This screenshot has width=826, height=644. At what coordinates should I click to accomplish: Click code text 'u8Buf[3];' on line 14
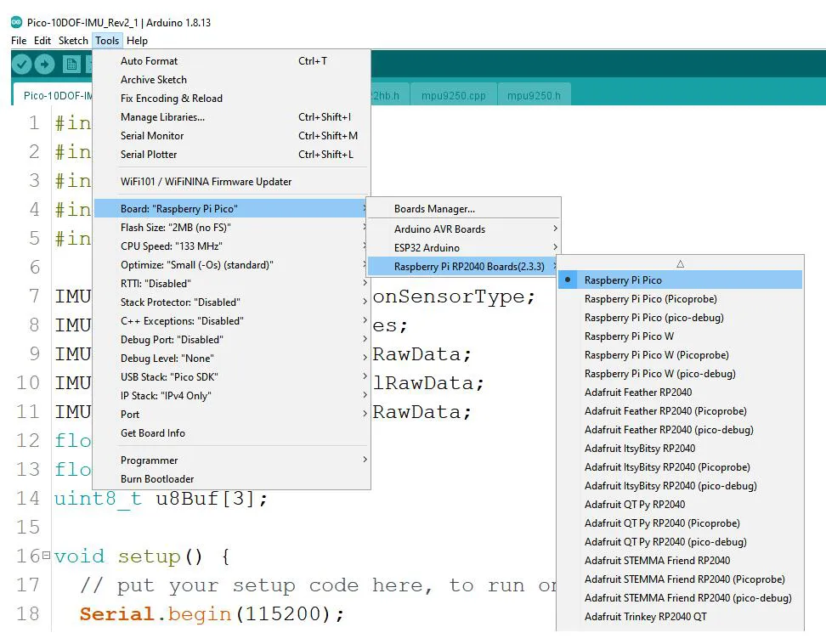pyautogui.click(x=212, y=498)
